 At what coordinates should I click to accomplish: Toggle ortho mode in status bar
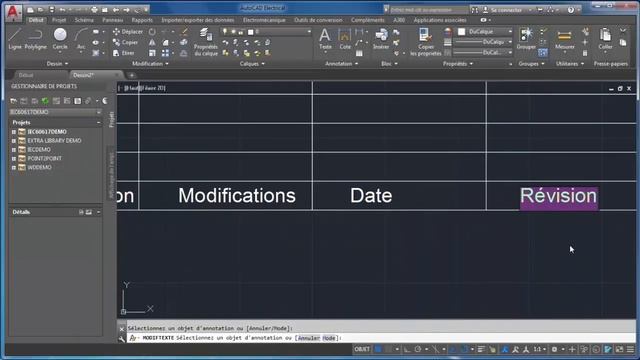(x=407, y=349)
